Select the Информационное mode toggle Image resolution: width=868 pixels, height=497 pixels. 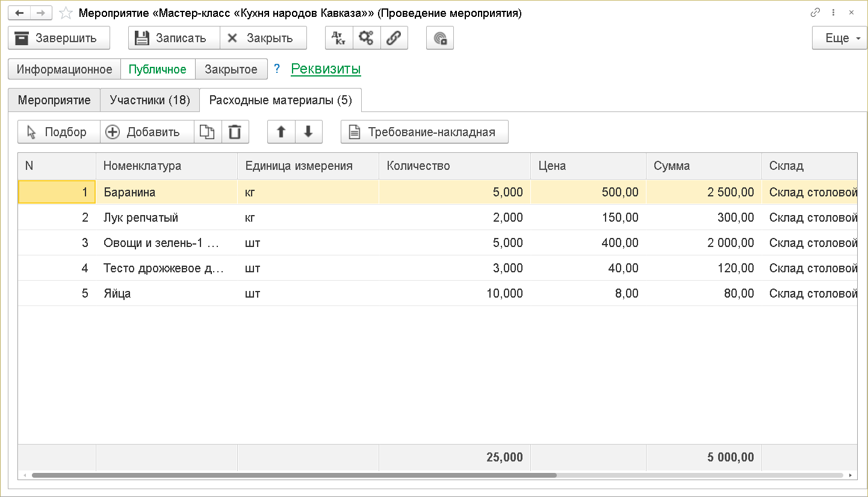[64, 69]
